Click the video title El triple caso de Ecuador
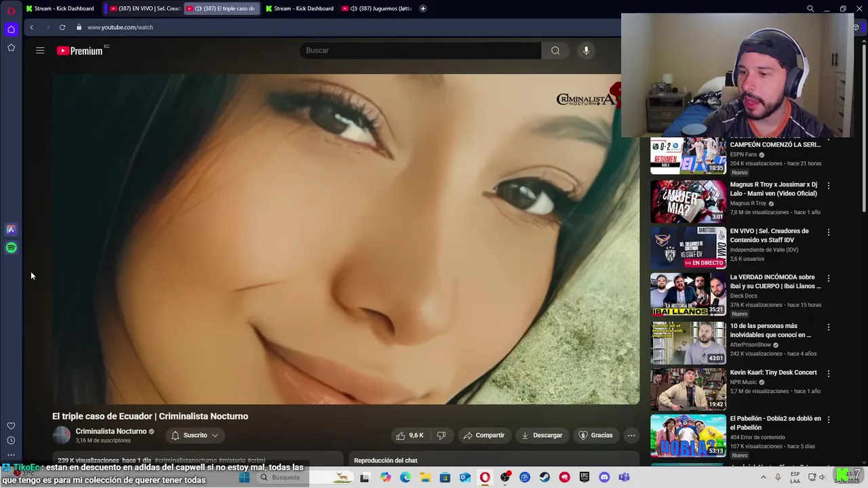 (151, 416)
